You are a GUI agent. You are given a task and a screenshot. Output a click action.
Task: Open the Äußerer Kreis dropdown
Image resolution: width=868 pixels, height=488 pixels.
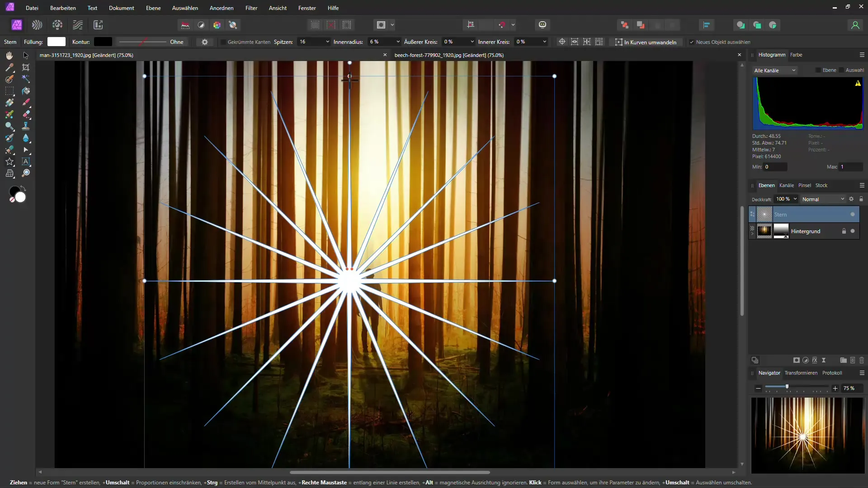472,42
